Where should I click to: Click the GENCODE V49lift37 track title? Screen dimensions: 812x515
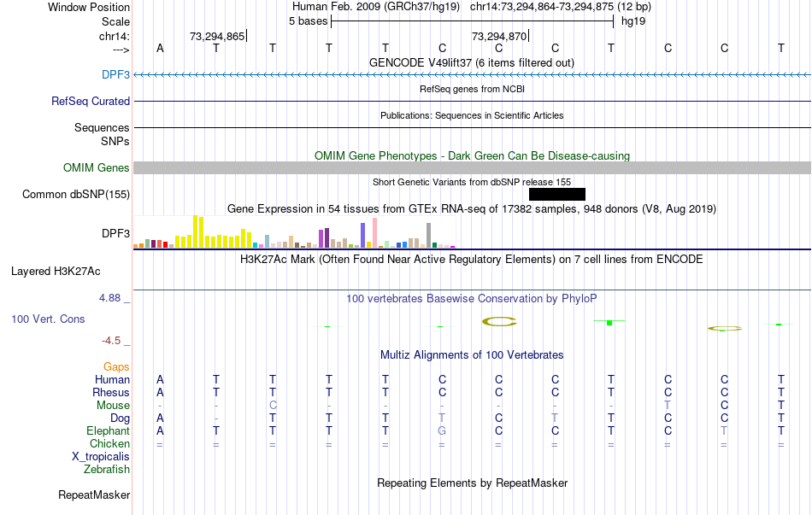click(471, 62)
